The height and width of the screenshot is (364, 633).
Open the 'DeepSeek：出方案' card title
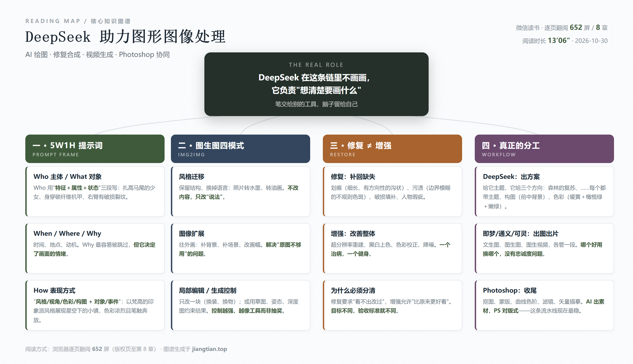tap(511, 177)
